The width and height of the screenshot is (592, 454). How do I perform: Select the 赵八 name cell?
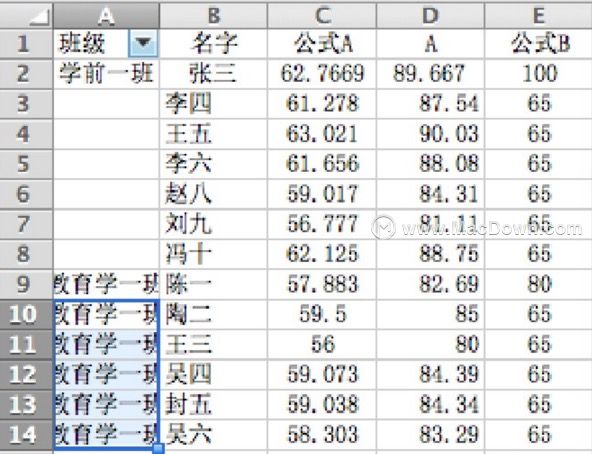pos(213,194)
